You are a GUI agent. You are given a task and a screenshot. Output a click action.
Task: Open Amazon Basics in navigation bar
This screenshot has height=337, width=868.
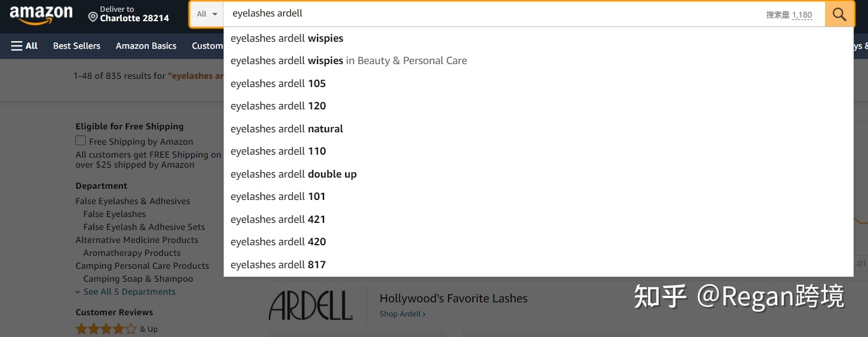click(x=146, y=46)
